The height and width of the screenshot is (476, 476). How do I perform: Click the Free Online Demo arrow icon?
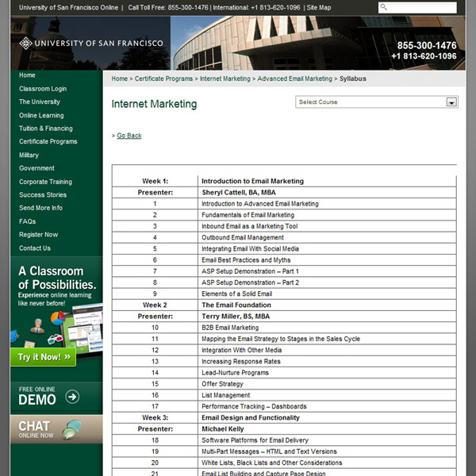72,397
